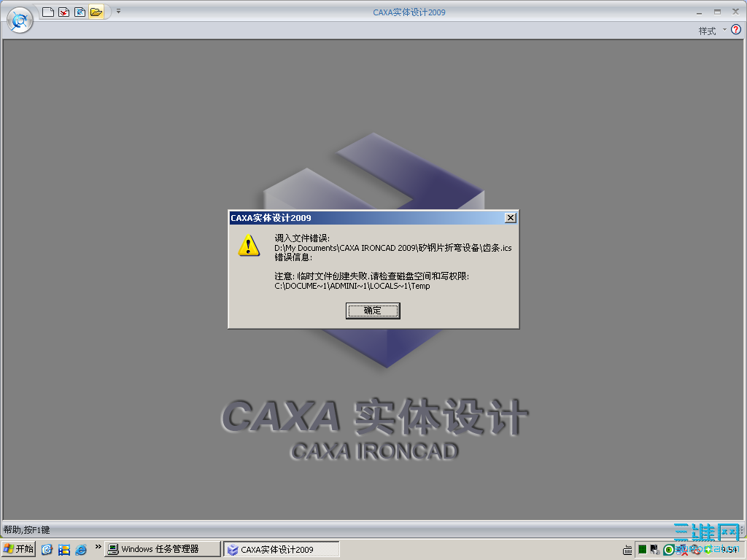The height and width of the screenshot is (560, 747).
Task: Switch to Windows 任务管理器 taskbar button
Action: 163,549
